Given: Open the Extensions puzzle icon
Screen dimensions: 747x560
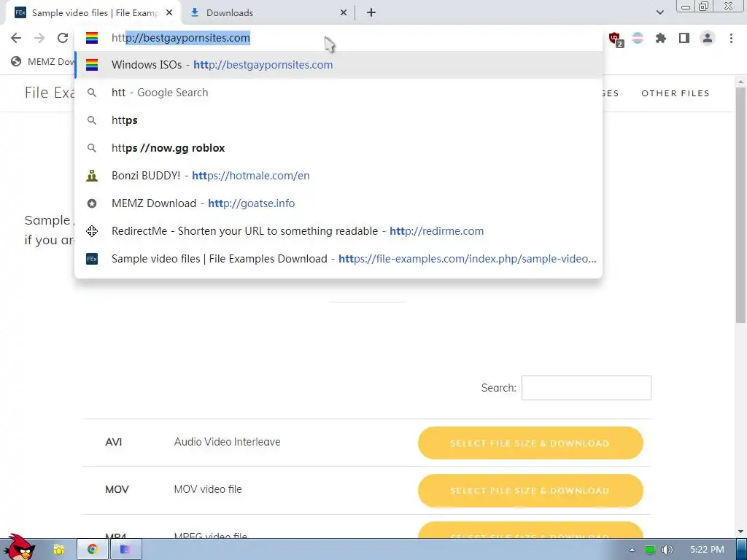Looking at the screenshot, I should click(x=661, y=38).
